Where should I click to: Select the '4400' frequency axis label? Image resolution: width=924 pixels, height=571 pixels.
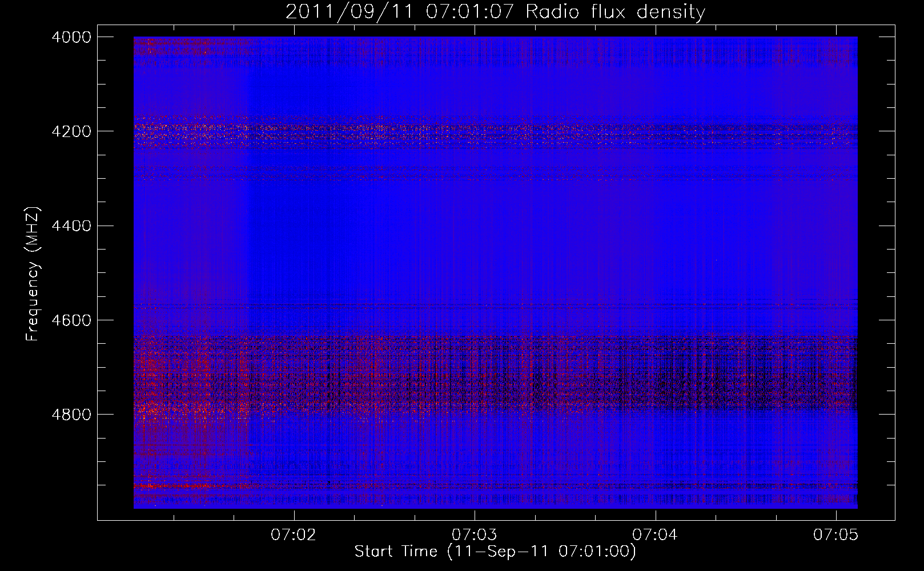click(x=71, y=226)
